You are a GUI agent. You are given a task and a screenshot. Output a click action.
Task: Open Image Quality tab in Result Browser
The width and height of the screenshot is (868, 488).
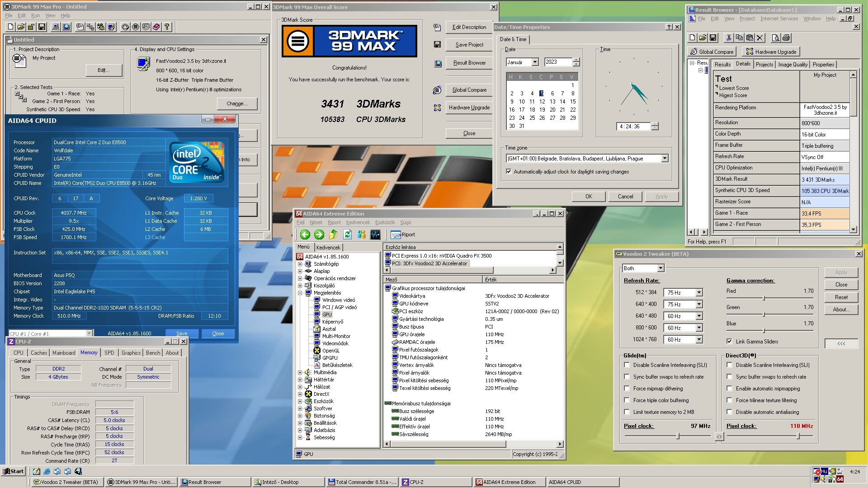point(793,65)
